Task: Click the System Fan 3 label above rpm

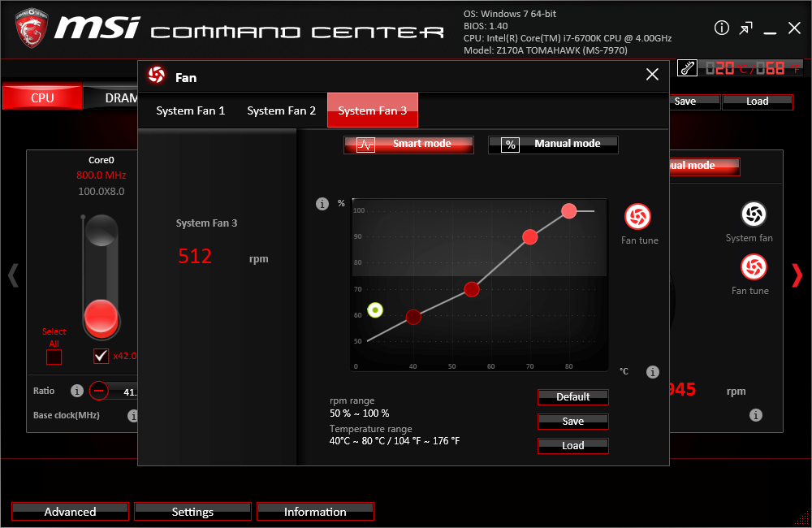Action: tap(206, 223)
